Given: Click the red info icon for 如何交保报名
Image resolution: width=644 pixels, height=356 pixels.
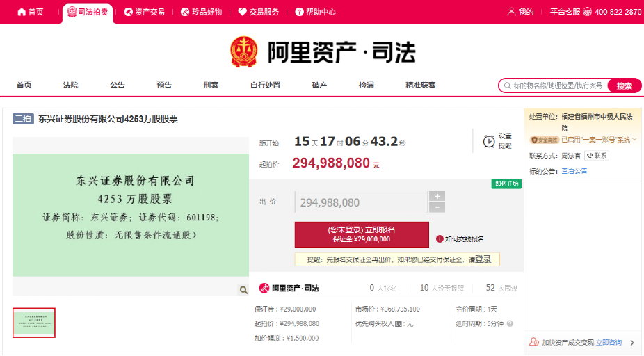Looking at the screenshot, I should (x=440, y=239).
